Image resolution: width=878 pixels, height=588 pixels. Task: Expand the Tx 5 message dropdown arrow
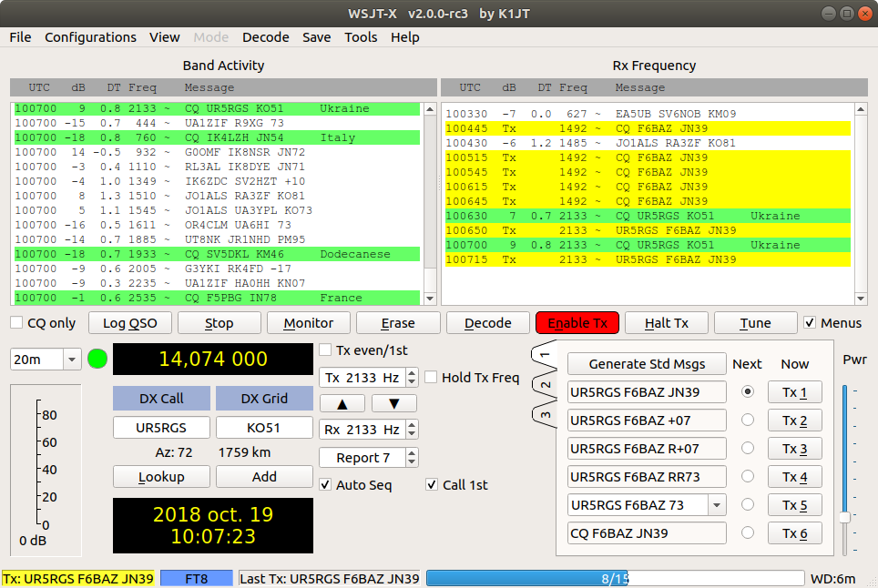[717, 505]
